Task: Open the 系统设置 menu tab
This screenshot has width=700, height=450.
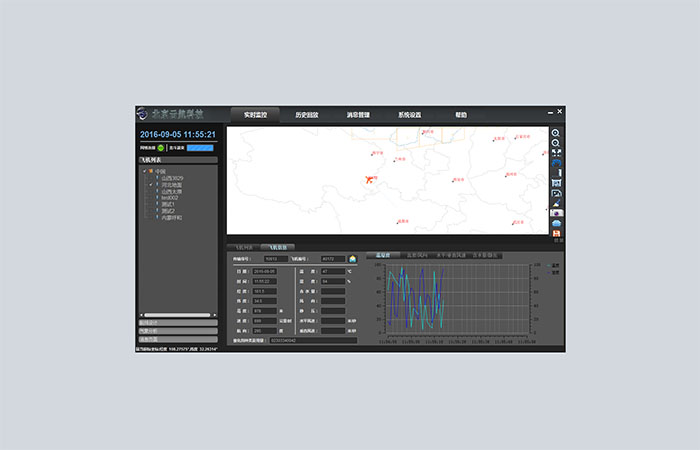Action: tap(409, 115)
